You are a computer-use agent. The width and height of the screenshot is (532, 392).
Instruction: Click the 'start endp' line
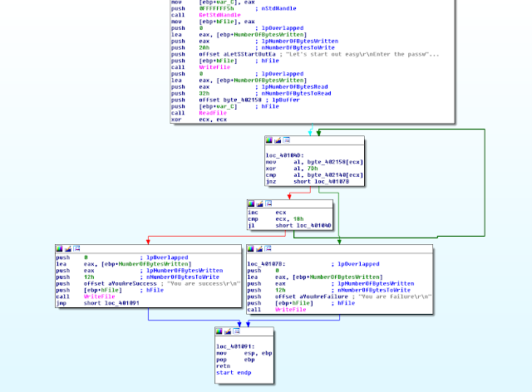(234, 372)
